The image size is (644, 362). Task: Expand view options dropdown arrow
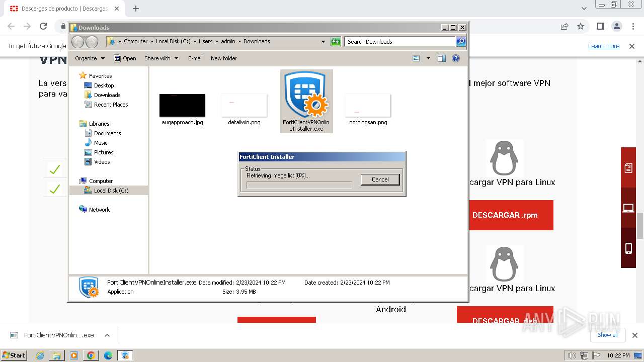tap(428, 58)
